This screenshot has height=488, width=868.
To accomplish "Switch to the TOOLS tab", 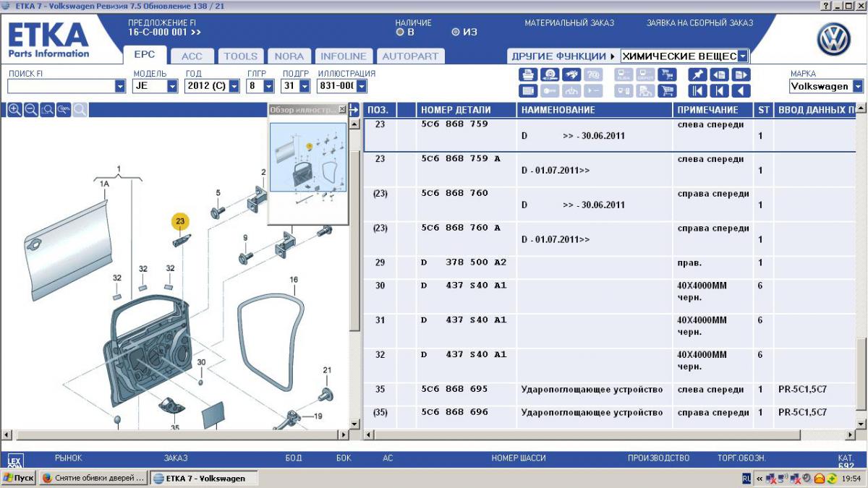I will coord(241,56).
